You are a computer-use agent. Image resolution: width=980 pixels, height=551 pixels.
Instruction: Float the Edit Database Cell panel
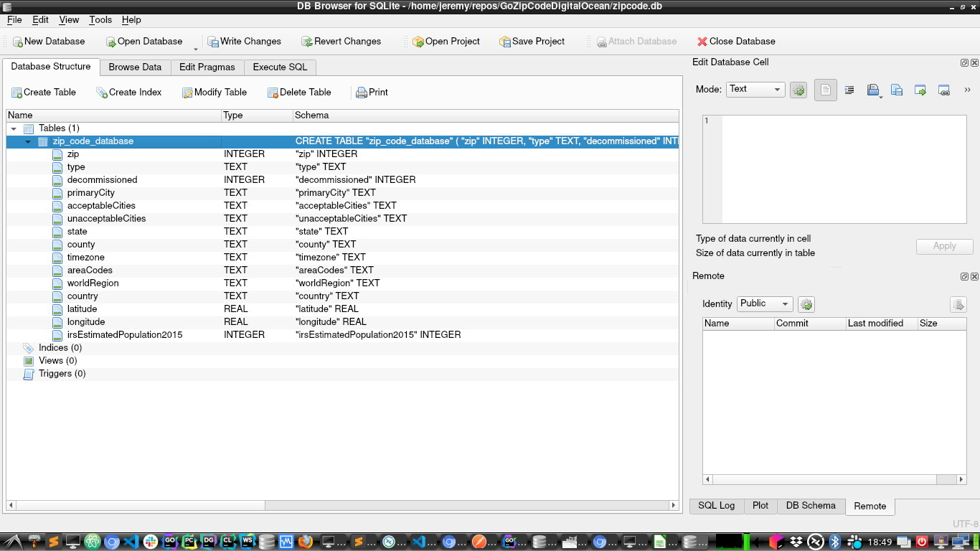pyautogui.click(x=964, y=62)
